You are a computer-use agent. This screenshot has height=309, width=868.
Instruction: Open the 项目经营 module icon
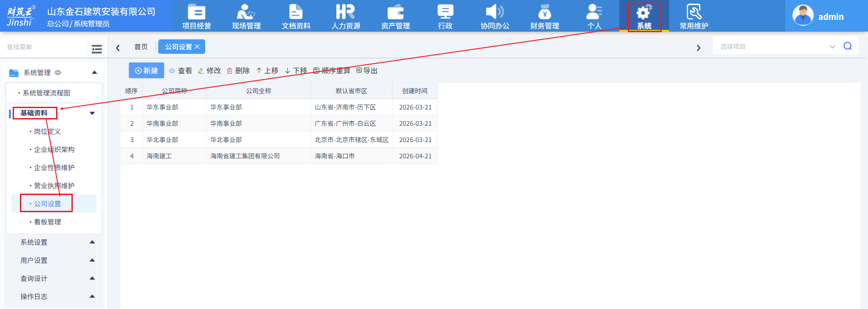[x=196, y=16]
